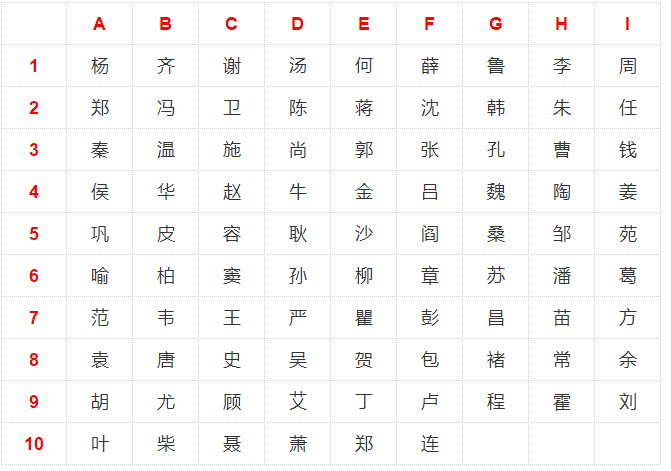Viewport: 671px width, 471px height.
Task: Click the character 王 in cell C7
Action: (x=232, y=318)
